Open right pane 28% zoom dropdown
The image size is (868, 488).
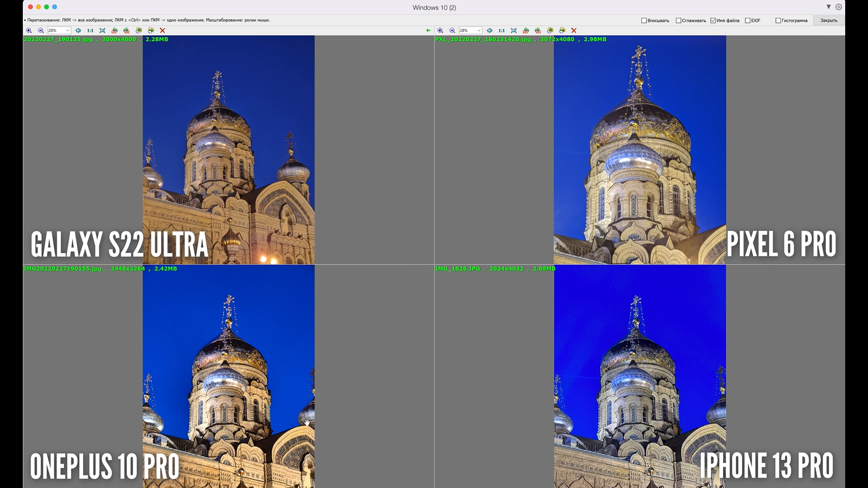tap(478, 30)
